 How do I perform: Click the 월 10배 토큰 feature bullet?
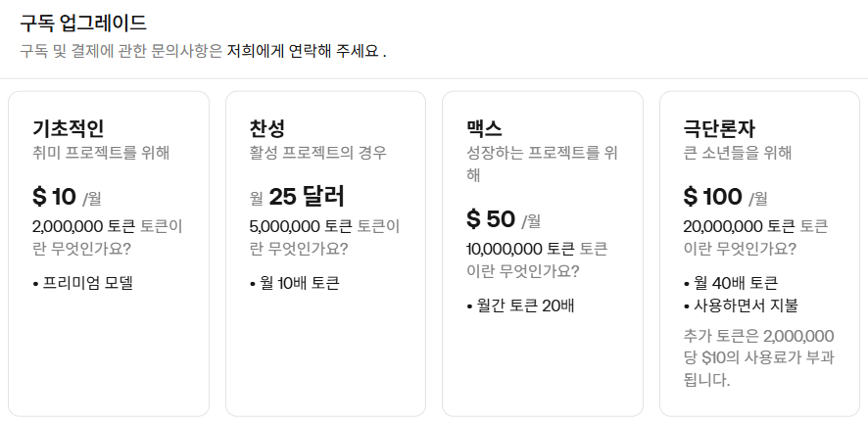click(x=295, y=283)
